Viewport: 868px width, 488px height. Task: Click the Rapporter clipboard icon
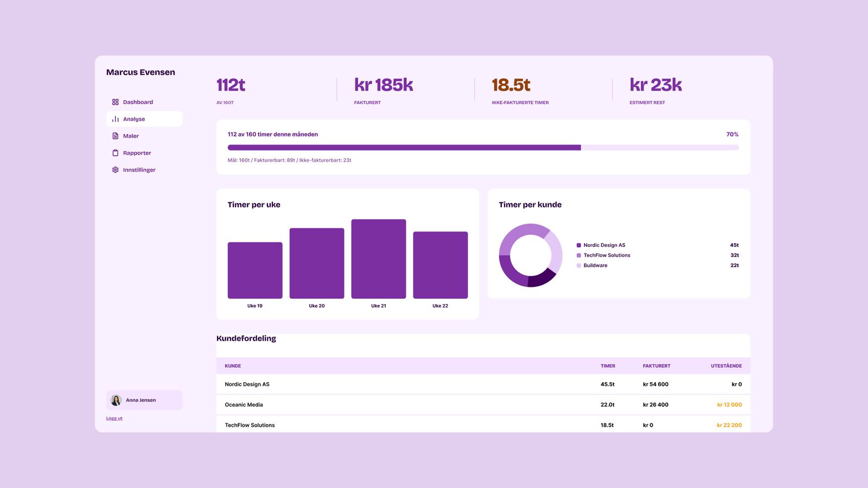coord(115,153)
